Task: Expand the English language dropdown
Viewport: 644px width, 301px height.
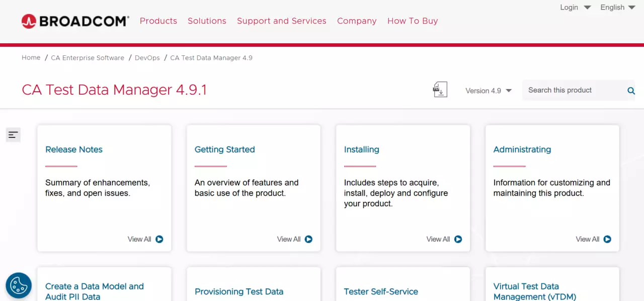Action: [617, 7]
